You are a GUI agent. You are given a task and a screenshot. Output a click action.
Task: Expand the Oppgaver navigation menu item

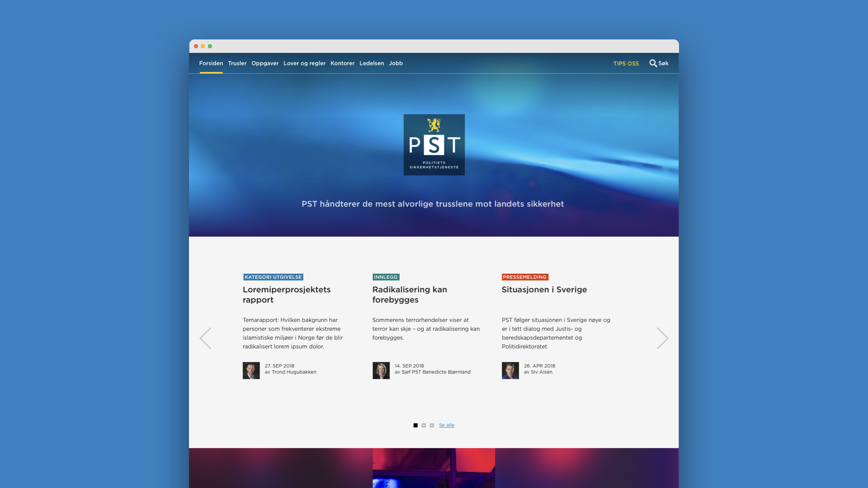264,62
